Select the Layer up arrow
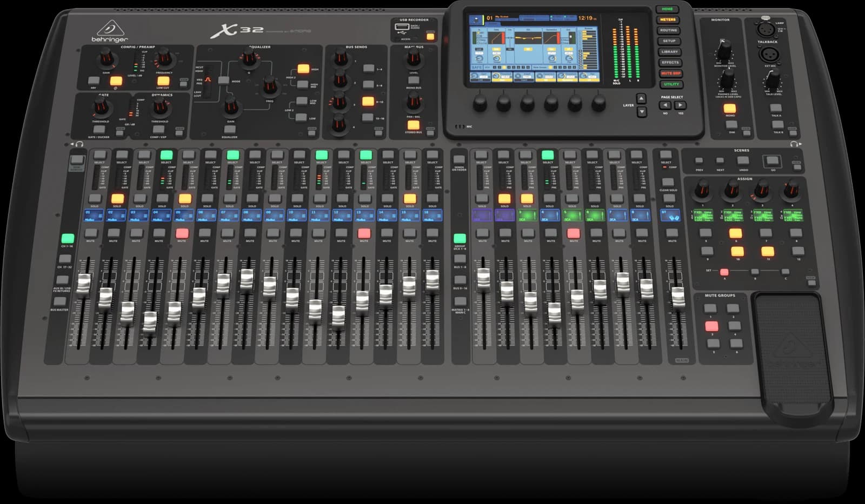This screenshot has width=865, height=504. pyautogui.click(x=641, y=98)
